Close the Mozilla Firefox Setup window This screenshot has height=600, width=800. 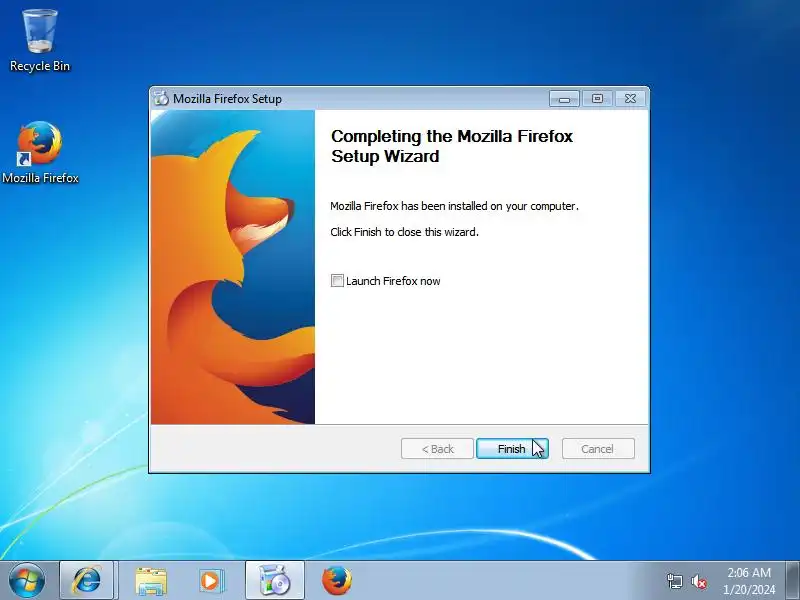point(631,98)
